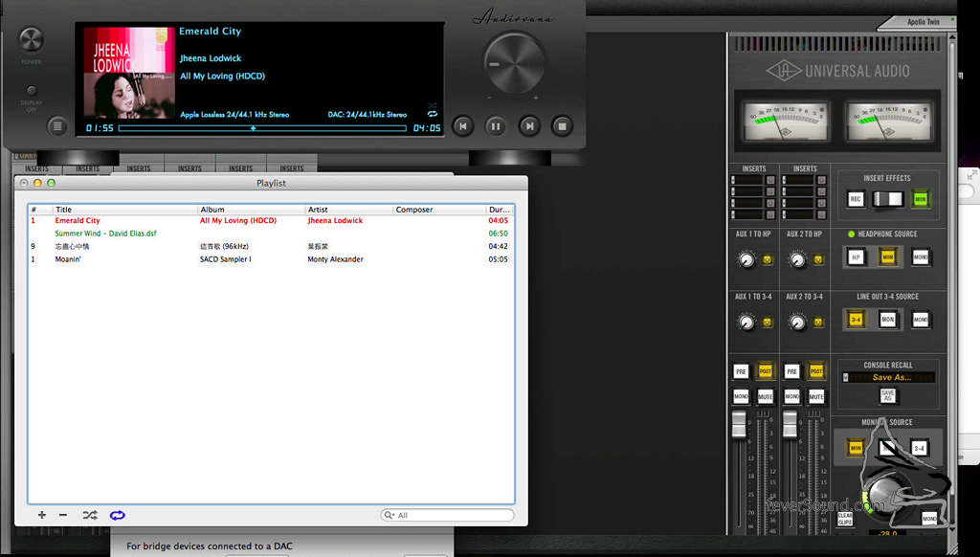Toggle repeat in the Playlist footer

coord(118,515)
